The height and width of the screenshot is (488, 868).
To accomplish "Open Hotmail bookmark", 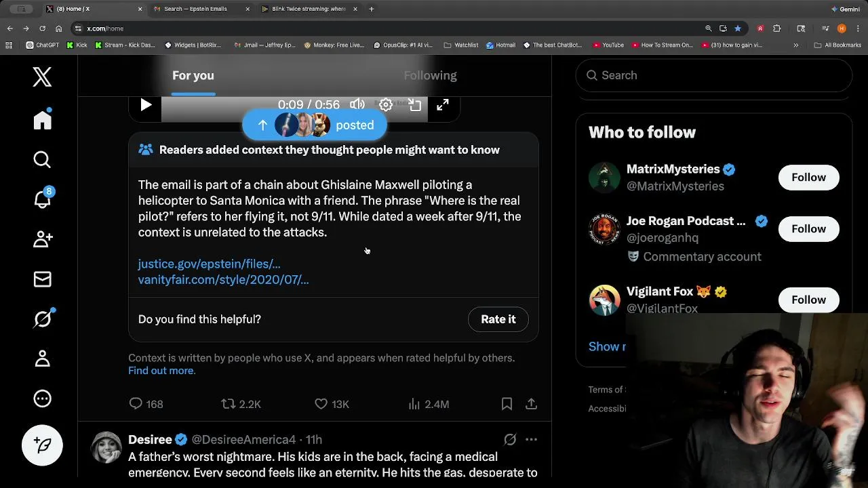I will [x=500, y=45].
